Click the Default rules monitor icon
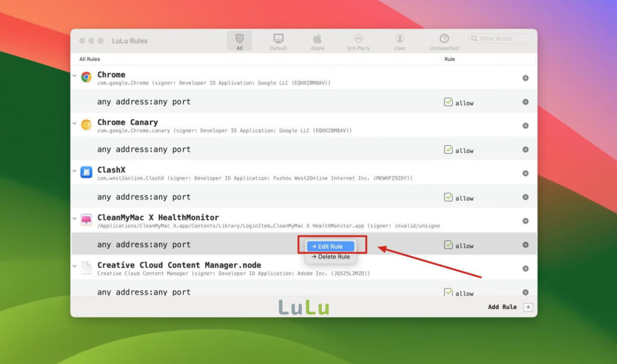Viewport: 617px width, 364px height. point(278,37)
